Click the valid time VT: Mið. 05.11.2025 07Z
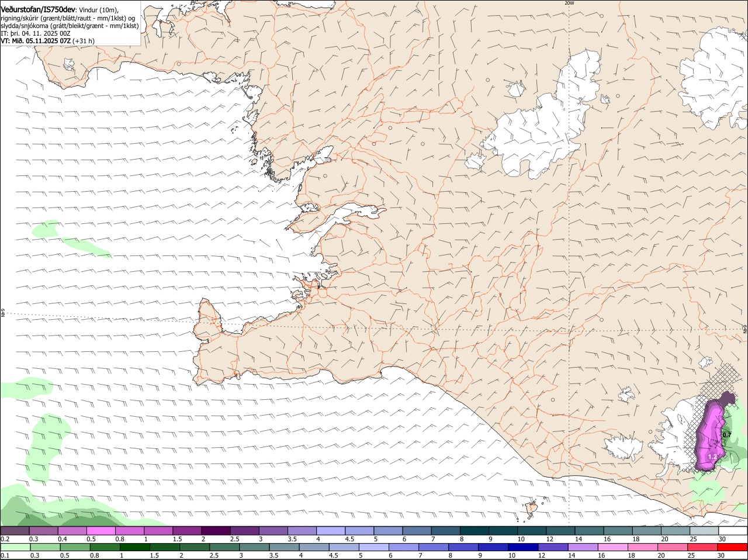This screenshot has width=748, height=560. click(36, 41)
